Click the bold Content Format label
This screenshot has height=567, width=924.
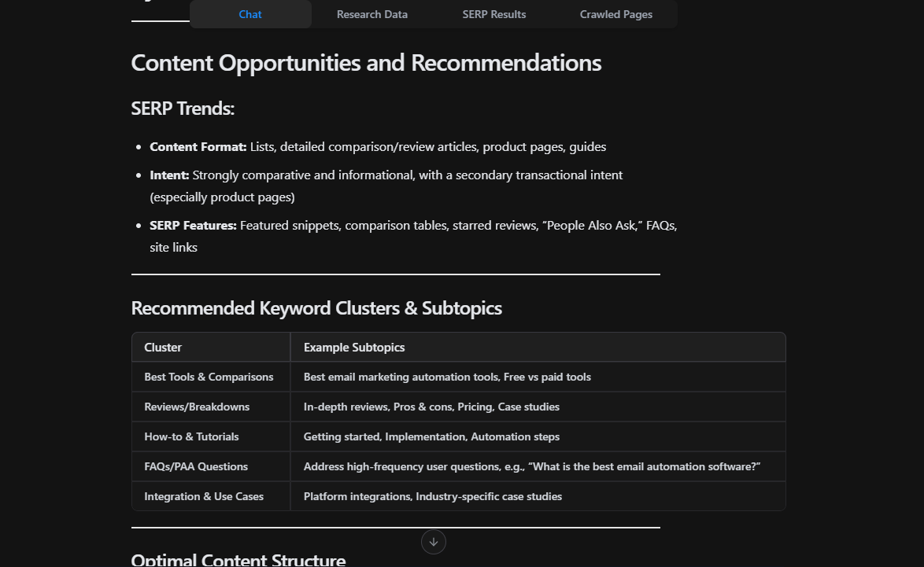coord(198,147)
